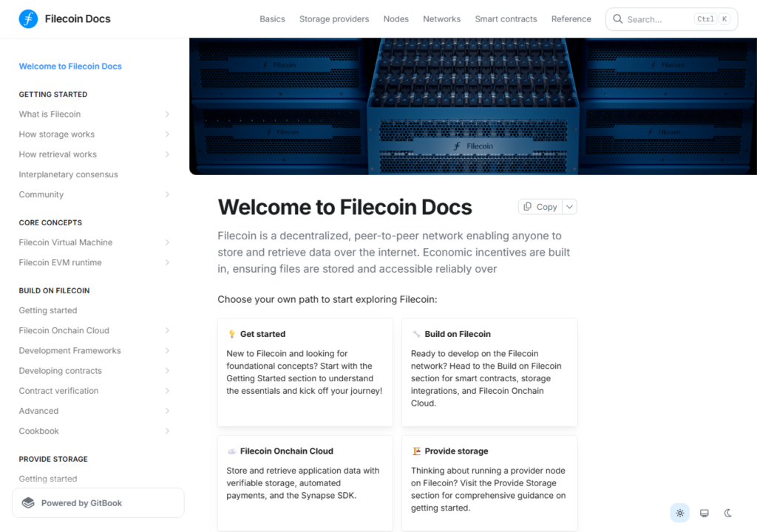Open the Nodes nav tab
The image size is (757, 532).
[396, 18]
